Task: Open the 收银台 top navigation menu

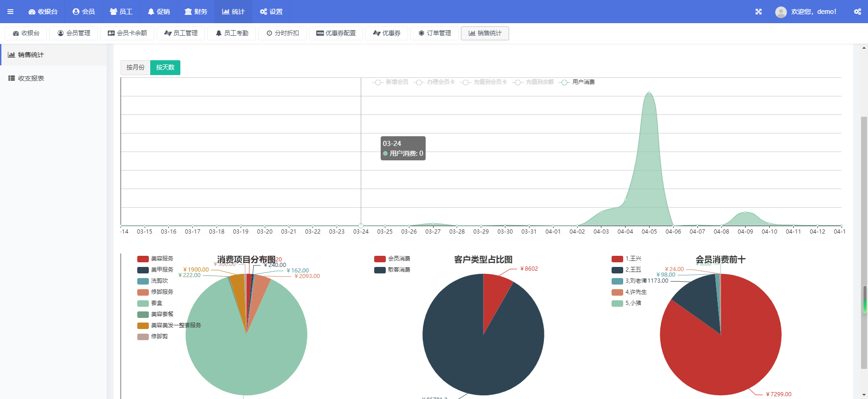Action: 43,12
